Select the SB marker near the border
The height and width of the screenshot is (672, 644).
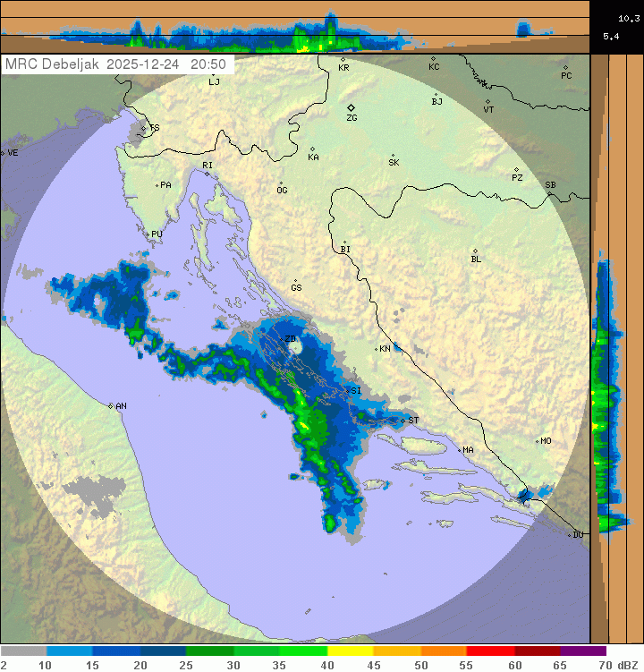coord(549,192)
